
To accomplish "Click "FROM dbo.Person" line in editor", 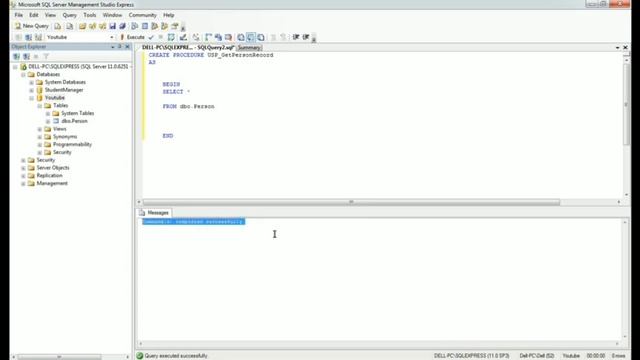I will [x=188, y=107].
